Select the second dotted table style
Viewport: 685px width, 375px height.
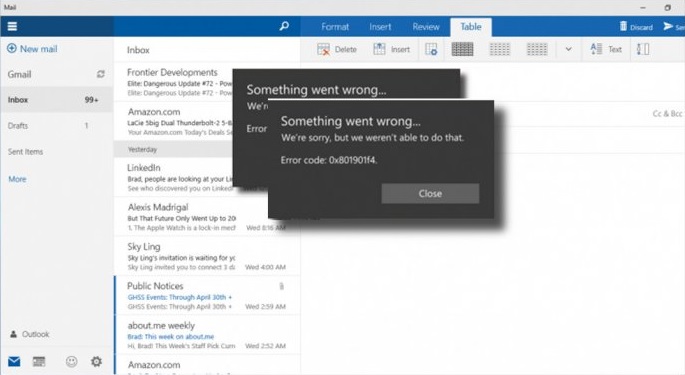tap(537, 49)
